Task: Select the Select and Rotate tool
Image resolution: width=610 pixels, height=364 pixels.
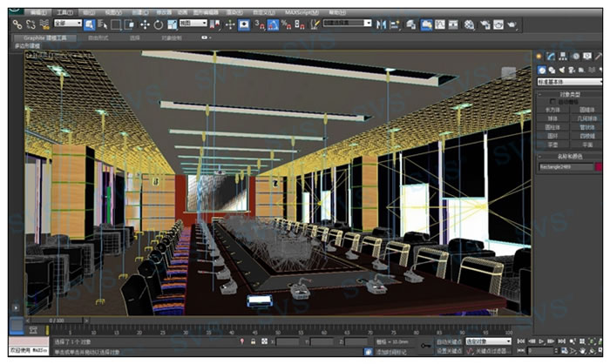Action: pyautogui.click(x=158, y=24)
